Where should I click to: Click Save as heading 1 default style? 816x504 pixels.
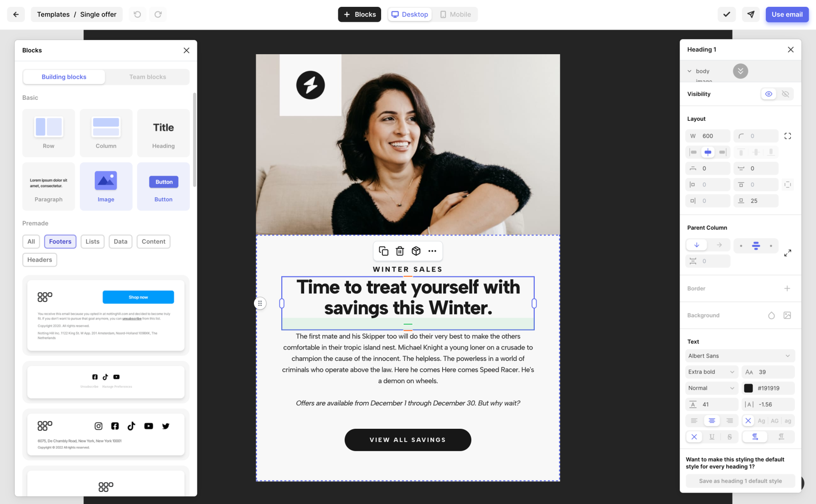[740, 481]
